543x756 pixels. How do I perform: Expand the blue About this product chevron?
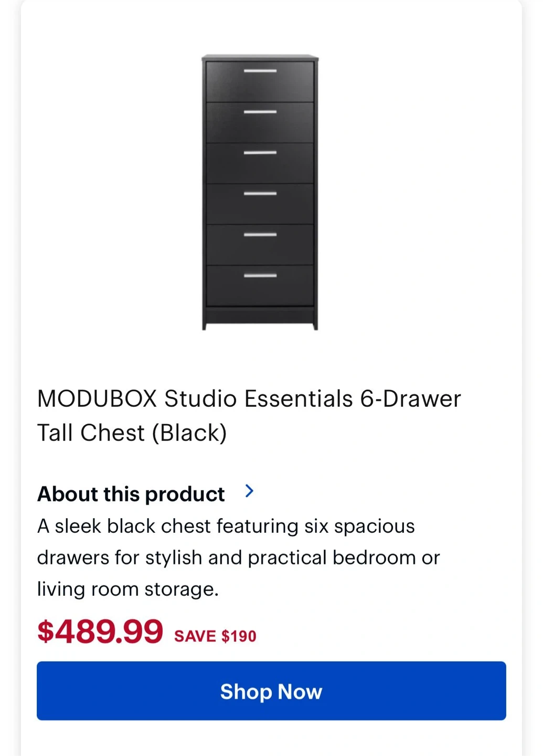[250, 491]
